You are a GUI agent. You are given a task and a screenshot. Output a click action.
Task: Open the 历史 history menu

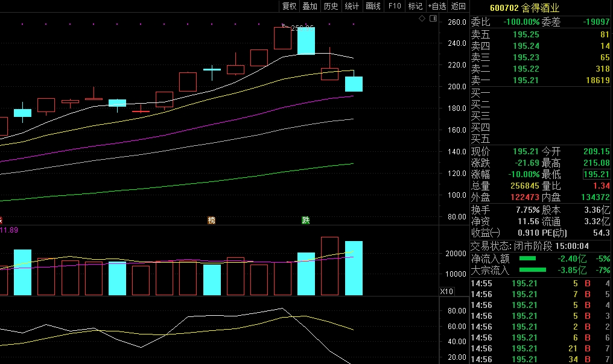click(331, 6)
